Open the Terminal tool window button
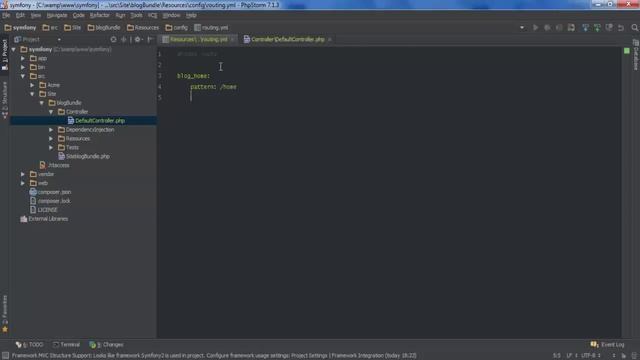The height and width of the screenshot is (360, 640). [67, 345]
